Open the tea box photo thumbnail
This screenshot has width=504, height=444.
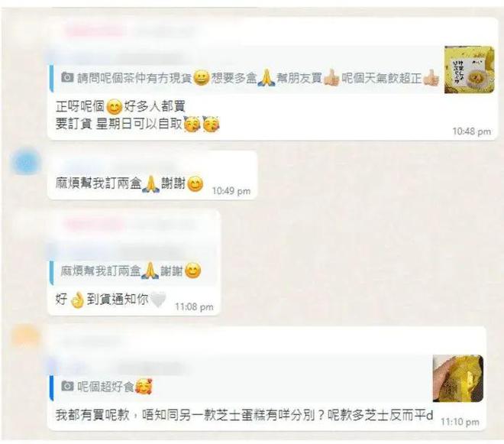pos(469,70)
